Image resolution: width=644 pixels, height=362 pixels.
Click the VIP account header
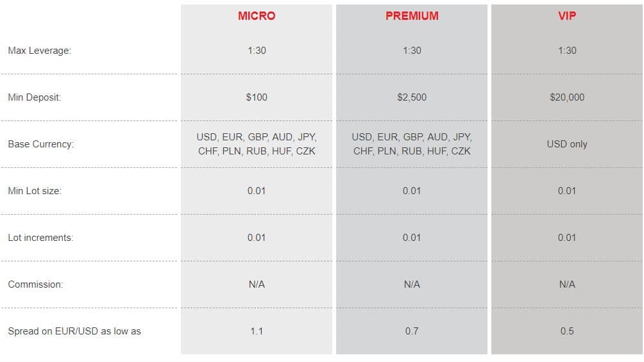(567, 15)
